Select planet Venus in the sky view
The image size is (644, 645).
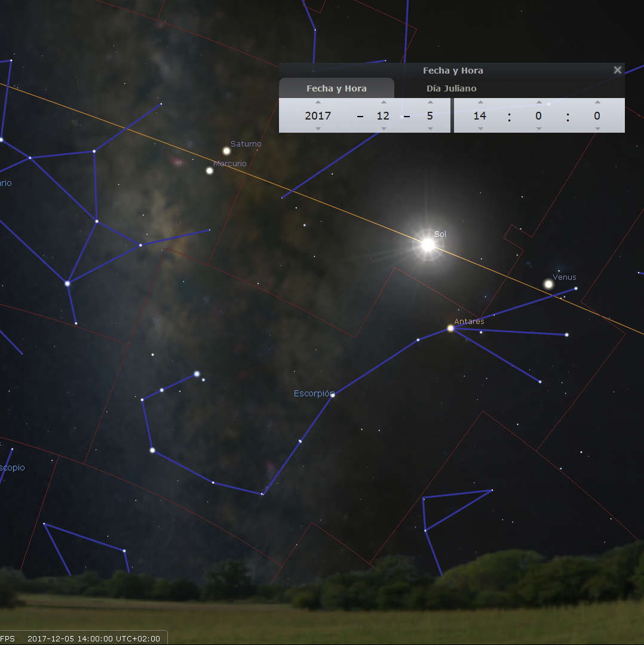tap(548, 284)
